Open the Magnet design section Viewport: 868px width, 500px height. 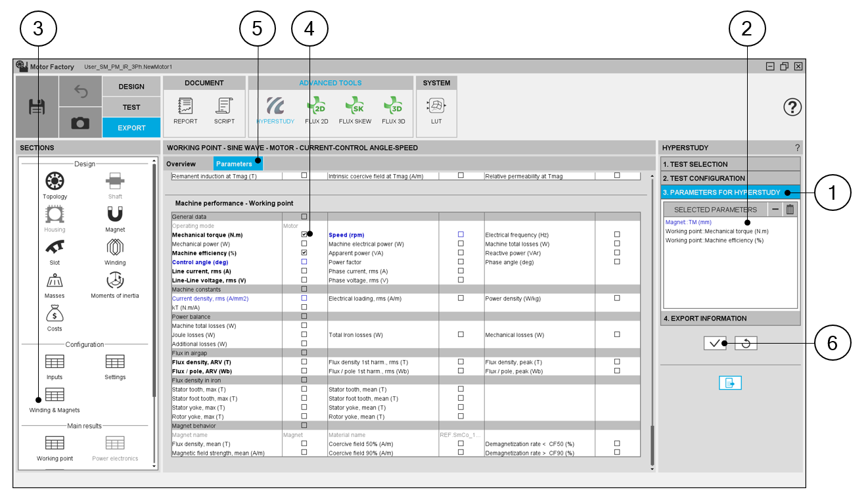point(115,218)
